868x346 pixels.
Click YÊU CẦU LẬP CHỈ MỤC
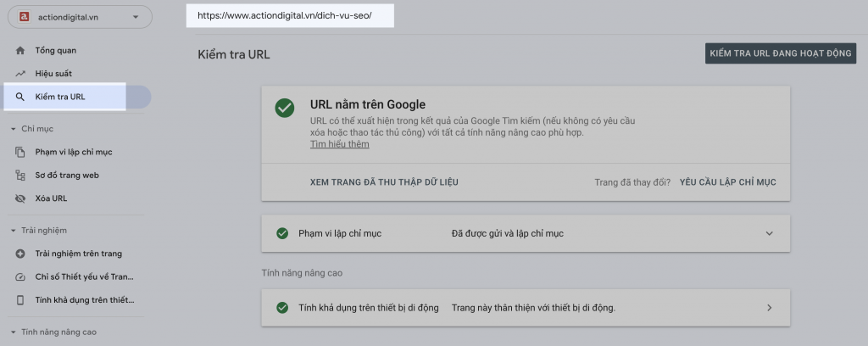pyautogui.click(x=727, y=182)
